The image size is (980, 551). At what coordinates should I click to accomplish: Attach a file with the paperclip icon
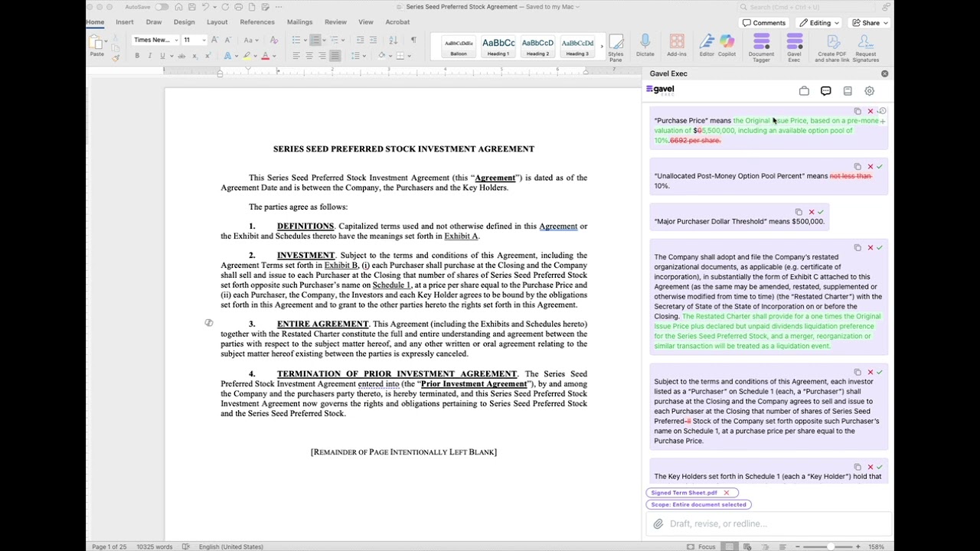(658, 524)
